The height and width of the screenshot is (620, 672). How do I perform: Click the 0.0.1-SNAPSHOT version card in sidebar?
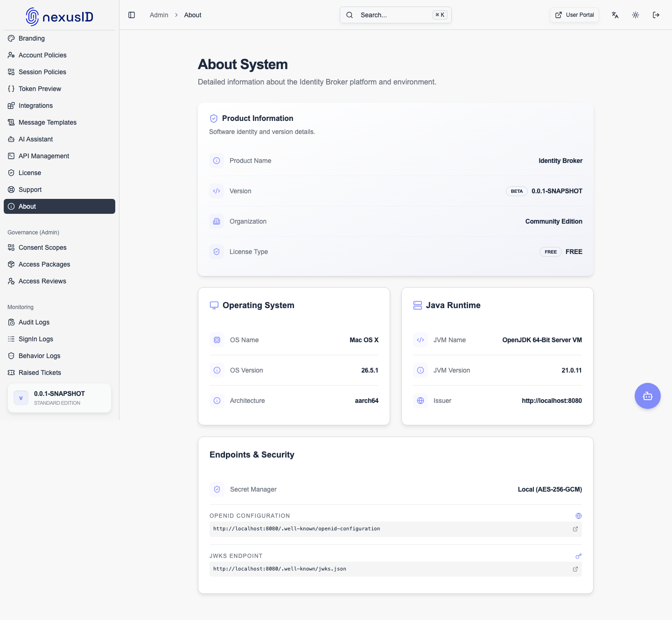(x=59, y=398)
